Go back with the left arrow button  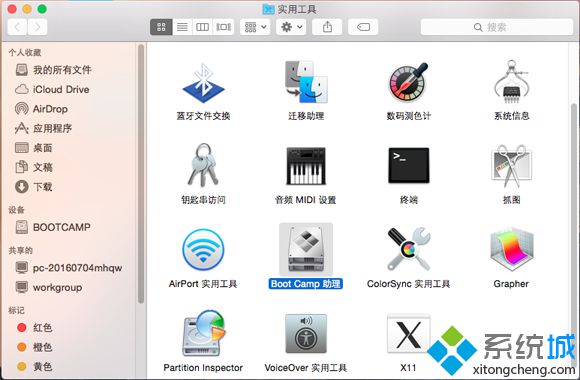17,27
